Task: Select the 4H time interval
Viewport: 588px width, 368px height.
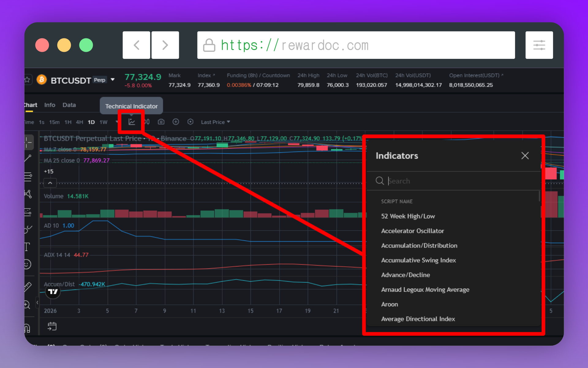Action: click(80, 122)
